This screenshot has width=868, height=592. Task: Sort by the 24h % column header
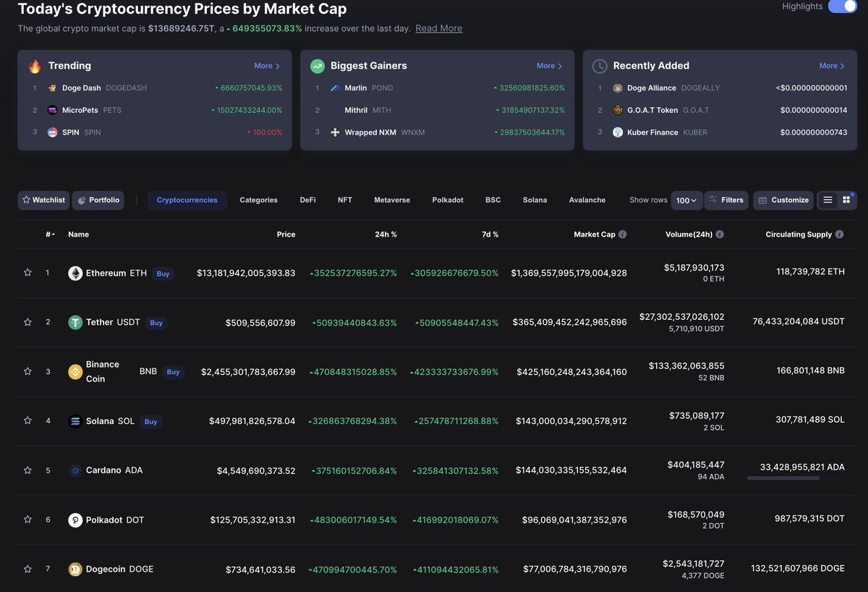pos(384,234)
